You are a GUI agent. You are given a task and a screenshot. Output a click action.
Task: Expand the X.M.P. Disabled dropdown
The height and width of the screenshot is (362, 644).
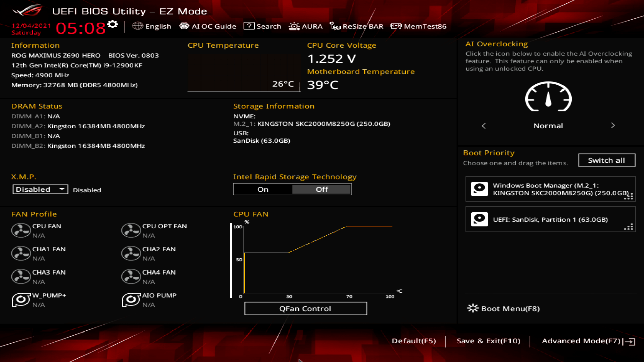[x=40, y=189]
